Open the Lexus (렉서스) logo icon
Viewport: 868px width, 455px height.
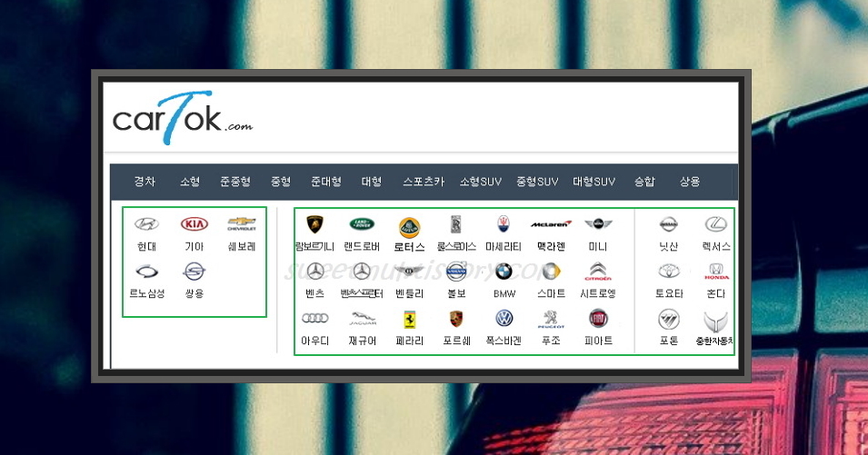coord(716,224)
